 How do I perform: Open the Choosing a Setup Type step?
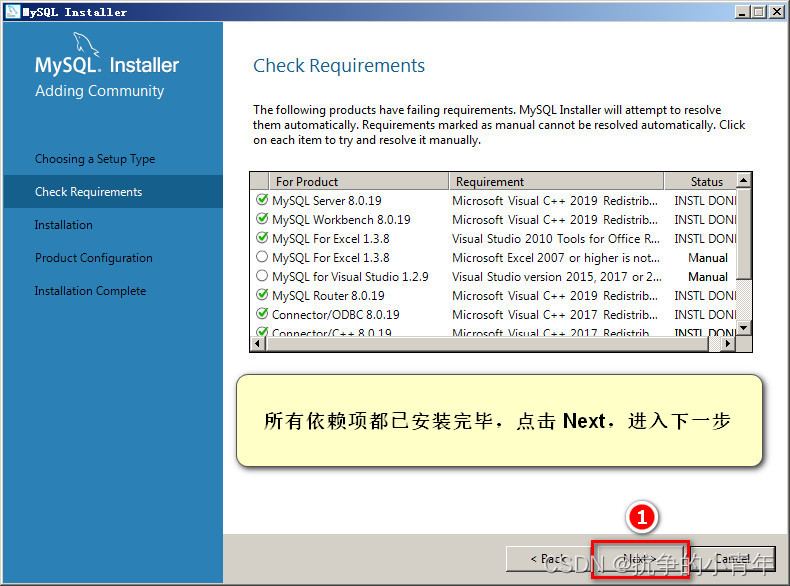[95, 159]
